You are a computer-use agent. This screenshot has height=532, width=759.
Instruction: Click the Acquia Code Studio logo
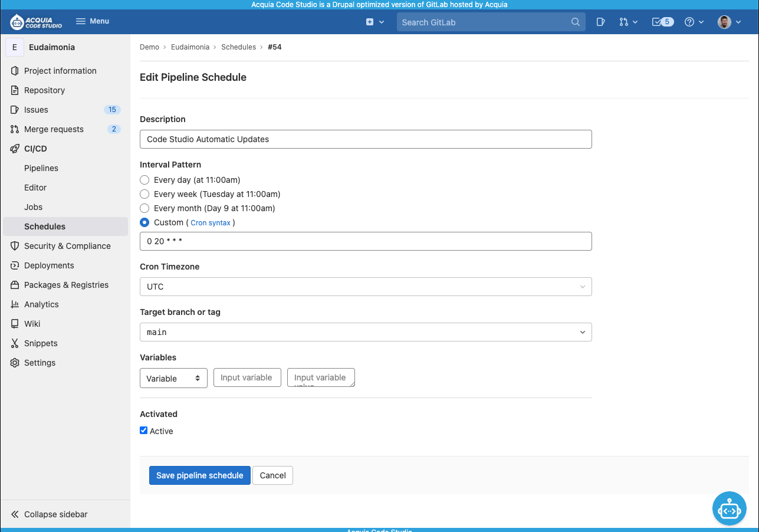click(36, 22)
